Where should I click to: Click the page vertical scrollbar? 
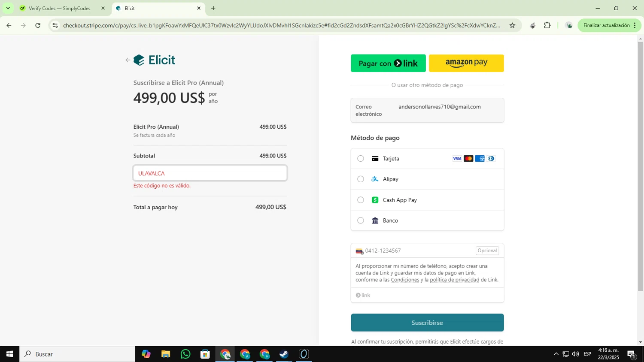point(641,166)
